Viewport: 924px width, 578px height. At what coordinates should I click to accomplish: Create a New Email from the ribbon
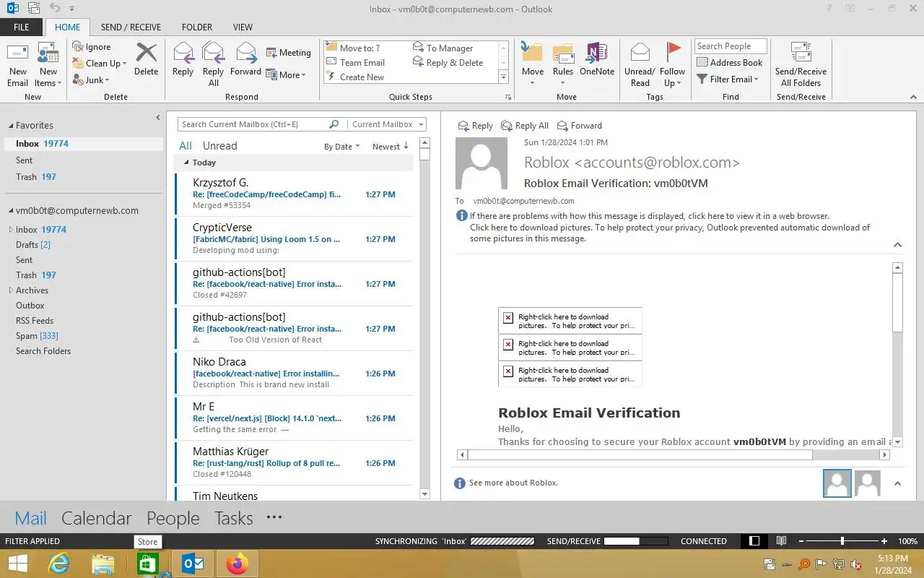tap(18, 65)
